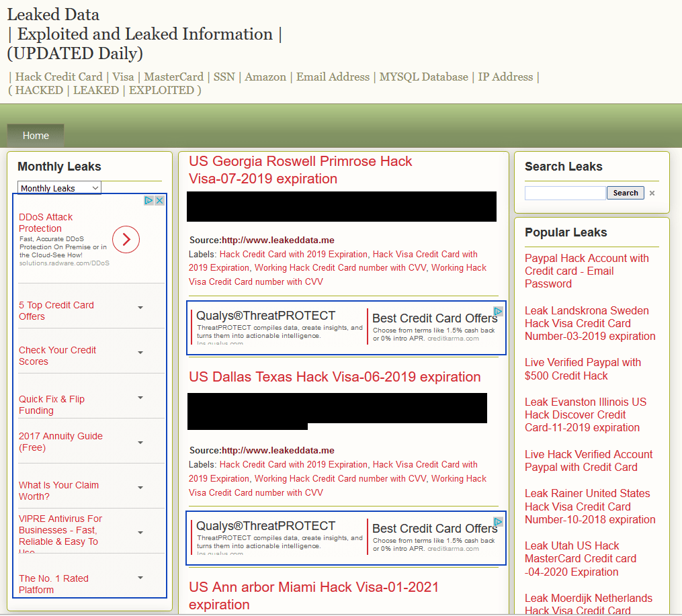Open Paypal Hack Account with Credit card link

point(587,271)
